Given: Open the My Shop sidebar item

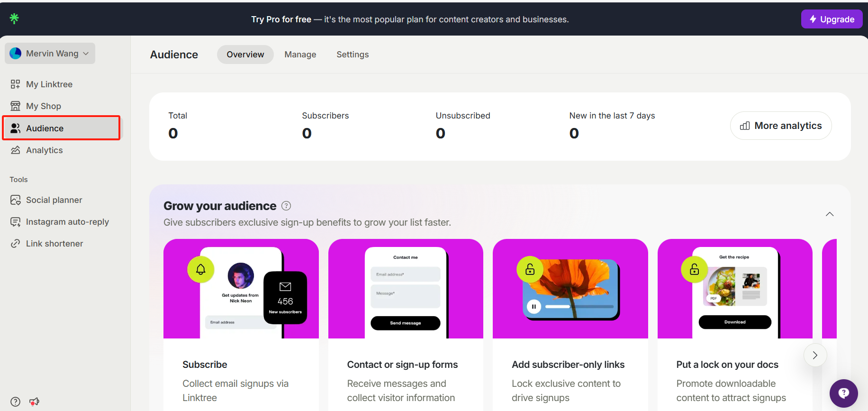Looking at the screenshot, I should [43, 106].
